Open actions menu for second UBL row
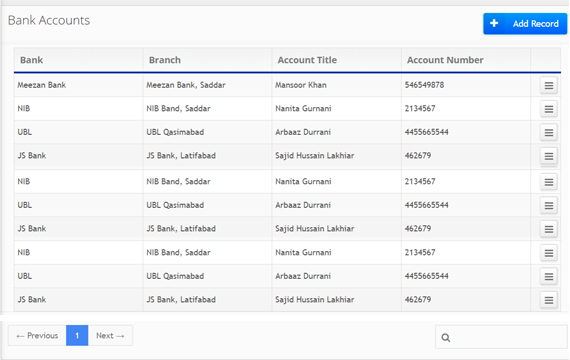Viewport: 570px width, 360px height. click(549, 206)
